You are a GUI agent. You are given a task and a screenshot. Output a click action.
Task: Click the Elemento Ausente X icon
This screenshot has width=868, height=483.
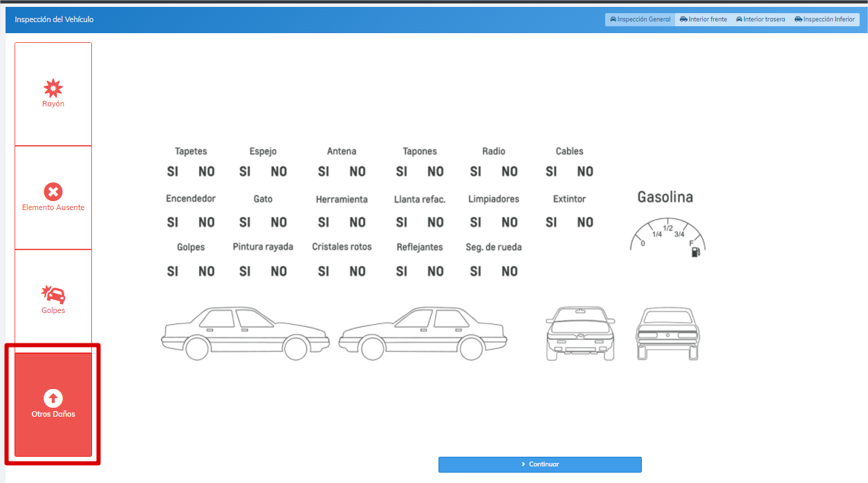[x=53, y=192]
